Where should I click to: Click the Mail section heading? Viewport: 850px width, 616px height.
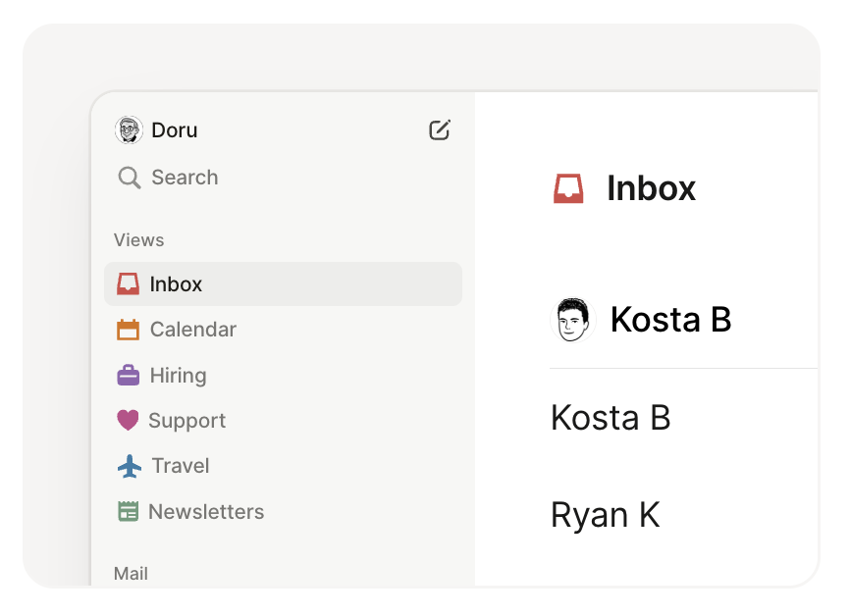(x=131, y=574)
